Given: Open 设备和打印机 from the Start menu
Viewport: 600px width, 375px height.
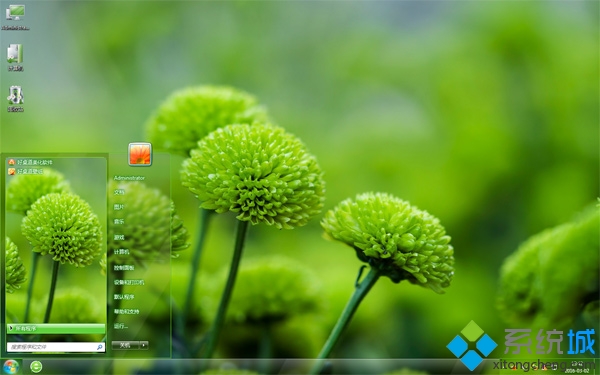Looking at the screenshot, I should pos(129,282).
